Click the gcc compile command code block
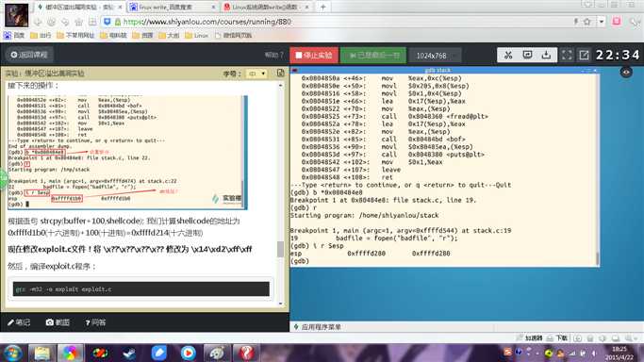 point(140,289)
